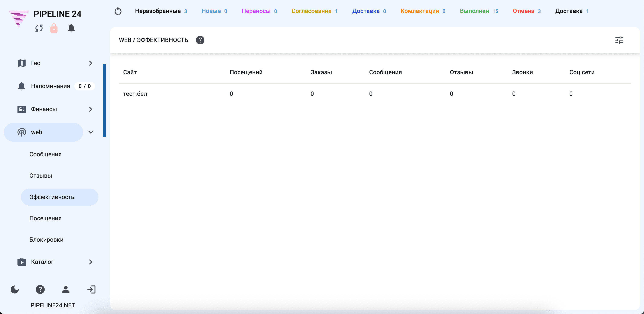Collapse the web menu chevron

(91, 132)
